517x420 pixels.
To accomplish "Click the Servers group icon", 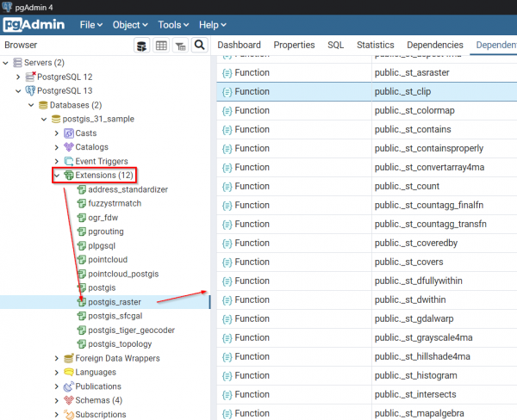I will coord(17,63).
